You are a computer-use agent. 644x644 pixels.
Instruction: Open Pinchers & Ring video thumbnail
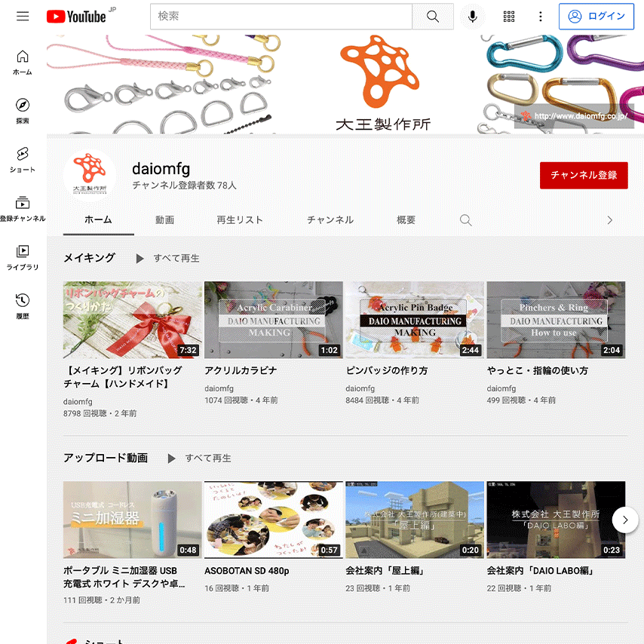click(556, 320)
